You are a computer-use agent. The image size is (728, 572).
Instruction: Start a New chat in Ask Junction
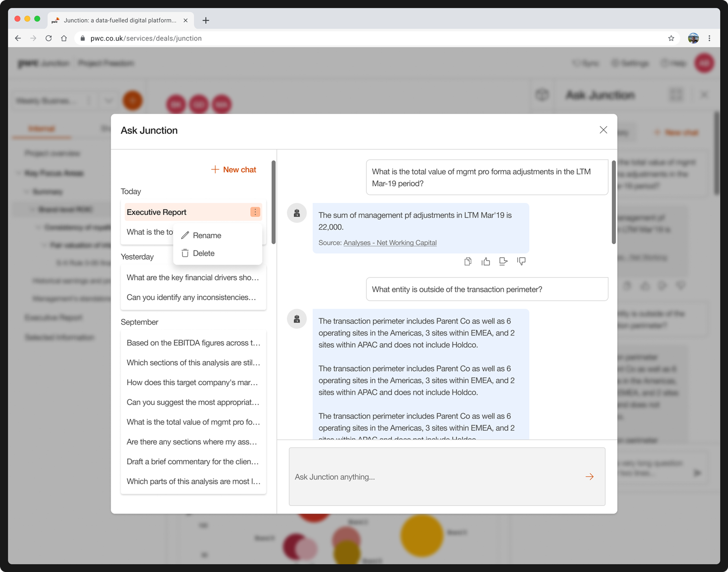click(x=233, y=169)
